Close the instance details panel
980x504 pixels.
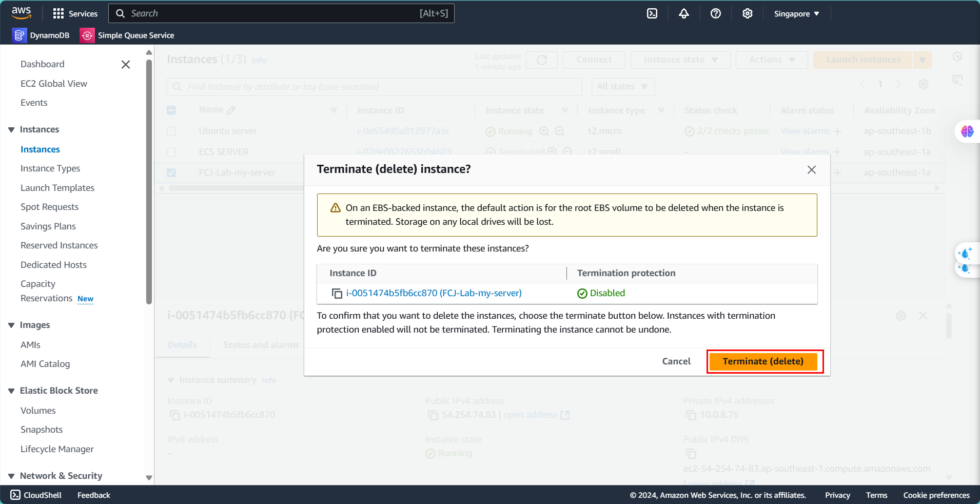click(923, 316)
